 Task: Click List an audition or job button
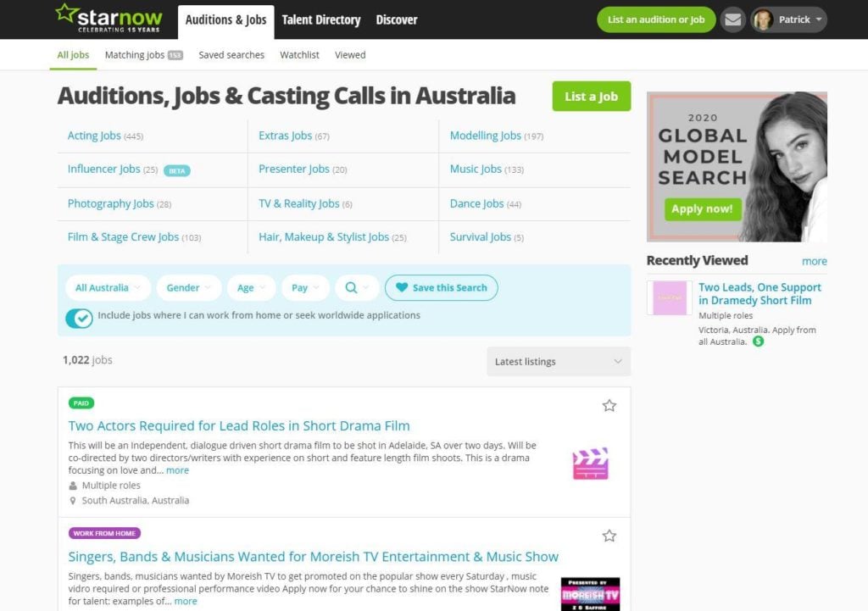[x=656, y=19]
